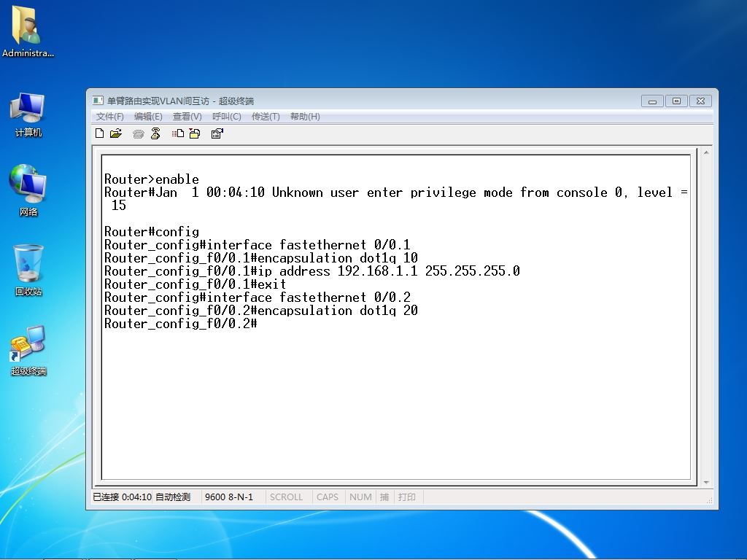Open the 文件(F) menu
747x560 pixels.
pyautogui.click(x=109, y=116)
